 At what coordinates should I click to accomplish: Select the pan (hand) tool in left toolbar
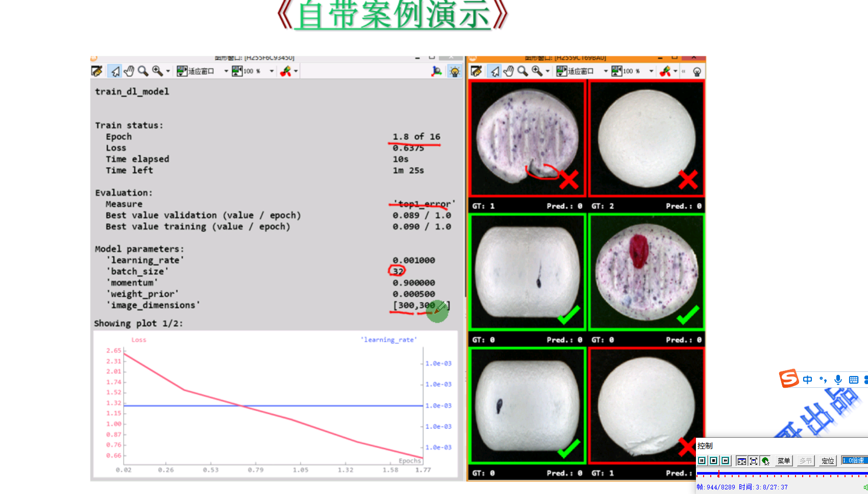pyautogui.click(x=129, y=71)
